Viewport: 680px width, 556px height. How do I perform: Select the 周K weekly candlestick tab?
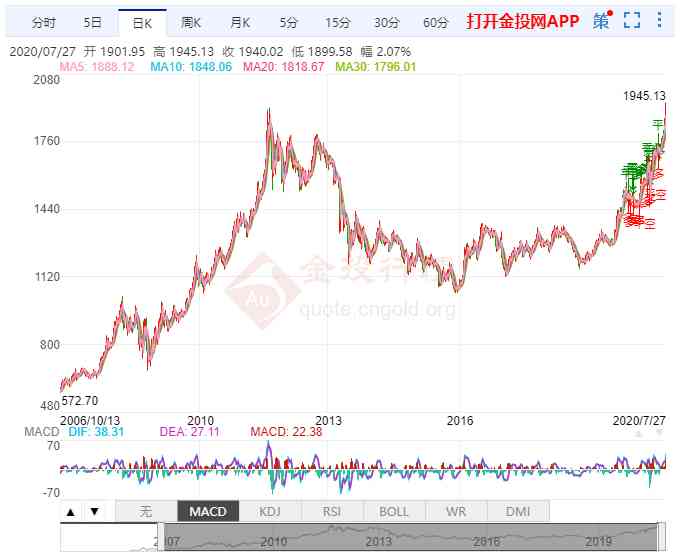[x=191, y=22]
